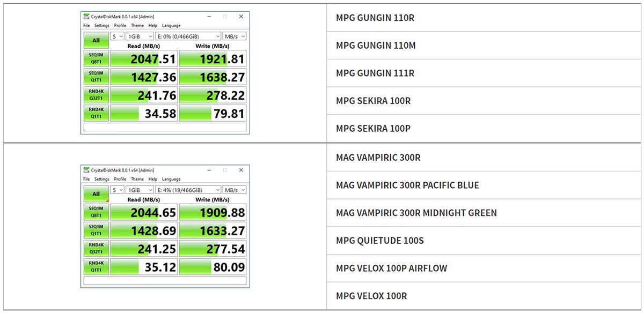Start RND4K Q32T1 test beside 241.76
The height and width of the screenshot is (313, 644).
[96, 95]
